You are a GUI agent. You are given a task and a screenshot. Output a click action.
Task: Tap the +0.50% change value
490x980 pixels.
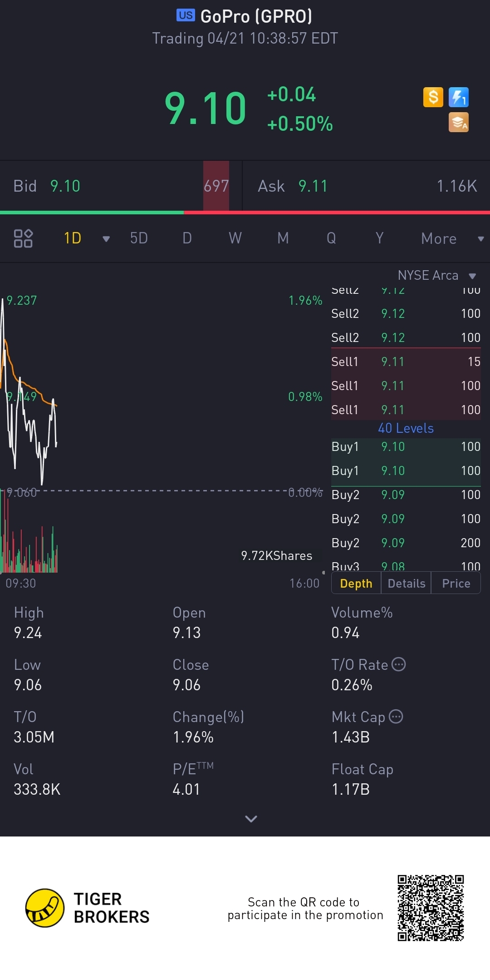(300, 124)
